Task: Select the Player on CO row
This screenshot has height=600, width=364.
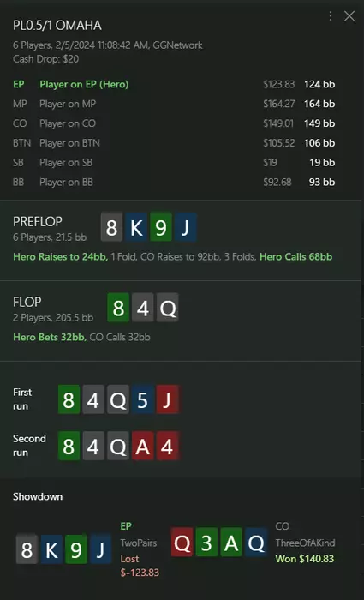Action: click(x=174, y=123)
